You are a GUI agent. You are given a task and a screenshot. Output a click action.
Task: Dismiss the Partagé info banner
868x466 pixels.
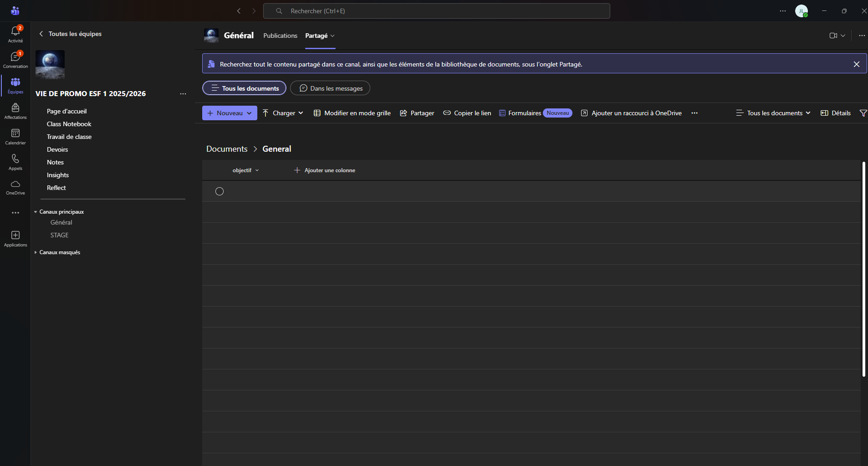click(x=856, y=64)
